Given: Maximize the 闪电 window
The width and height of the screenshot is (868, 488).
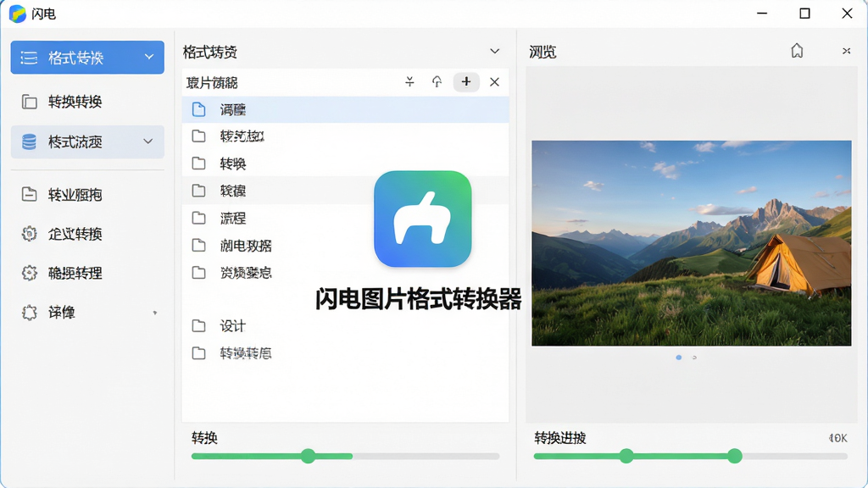Looking at the screenshot, I should 805,14.
